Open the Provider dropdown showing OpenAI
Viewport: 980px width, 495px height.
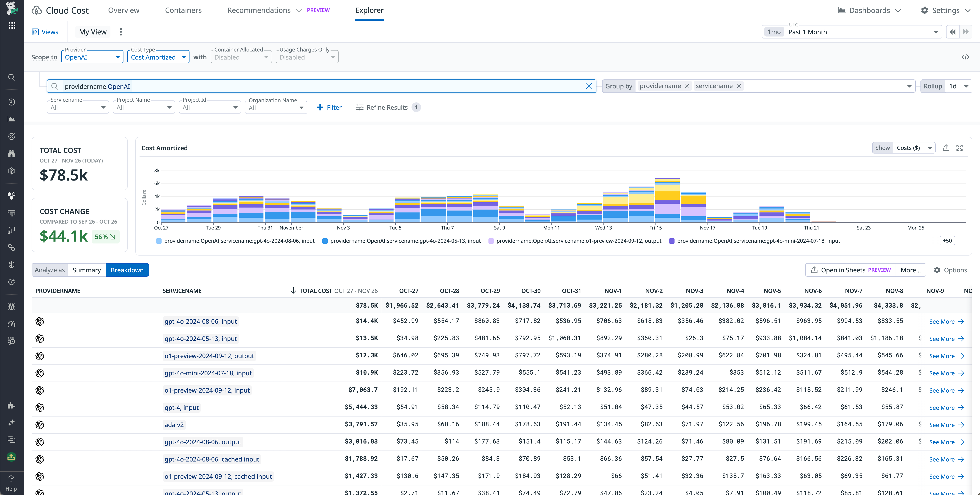pyautogui.click(x=92, y=57)
